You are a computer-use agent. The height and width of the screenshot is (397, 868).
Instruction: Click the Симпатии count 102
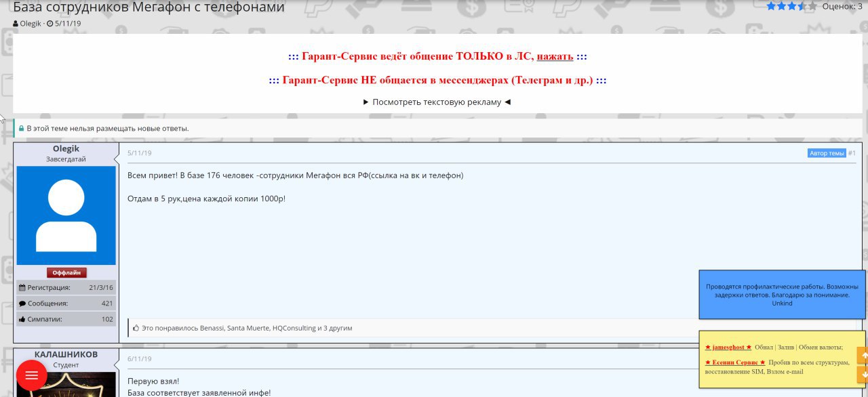pos(107,319)
